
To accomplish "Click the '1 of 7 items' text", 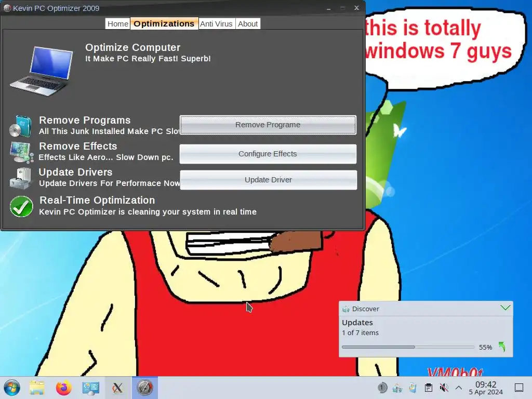I will [360, 333].
